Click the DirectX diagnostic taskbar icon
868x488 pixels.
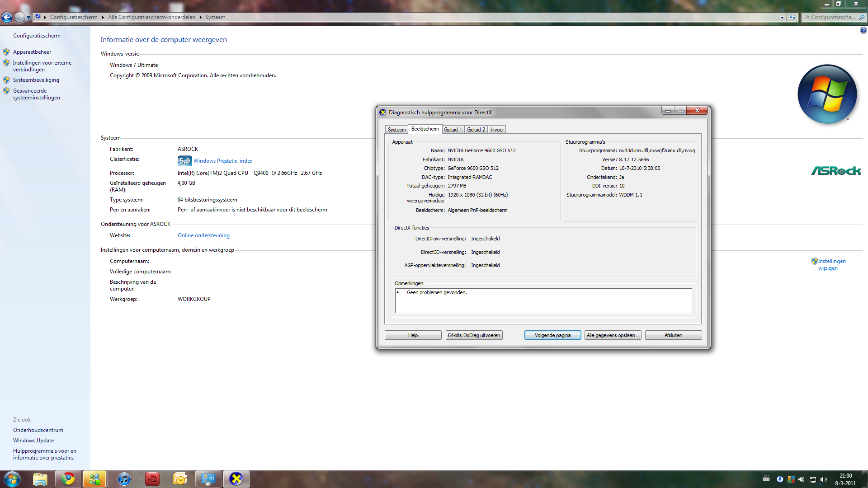point(236,479)
